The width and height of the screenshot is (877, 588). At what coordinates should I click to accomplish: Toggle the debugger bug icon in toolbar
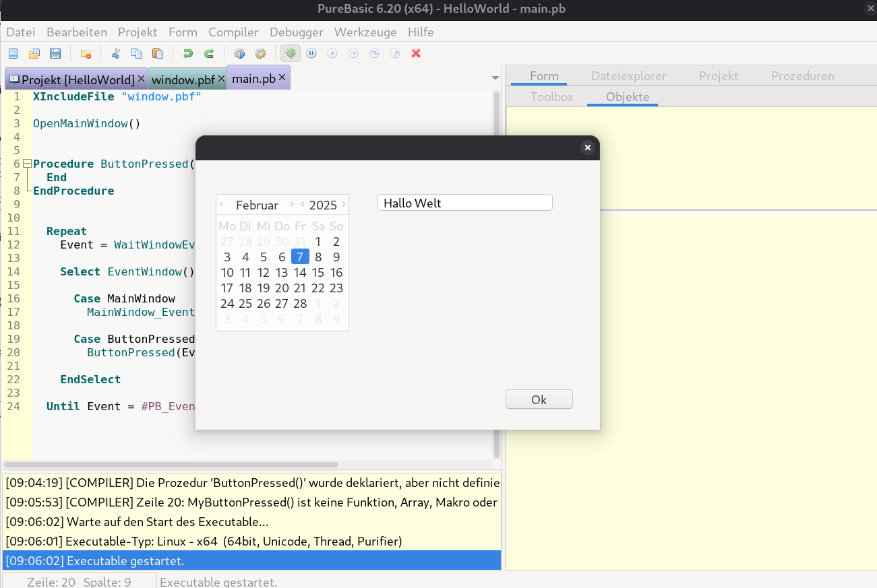[x=291, y=53]
